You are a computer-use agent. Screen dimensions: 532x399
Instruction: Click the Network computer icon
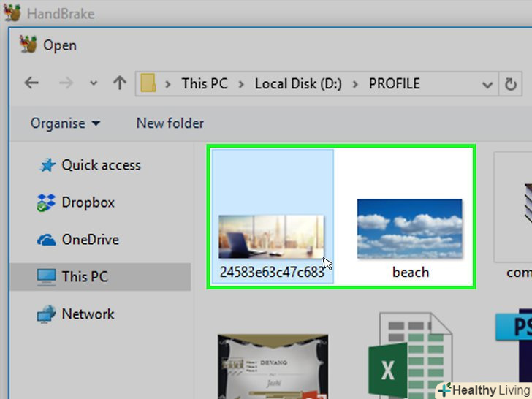46,313
